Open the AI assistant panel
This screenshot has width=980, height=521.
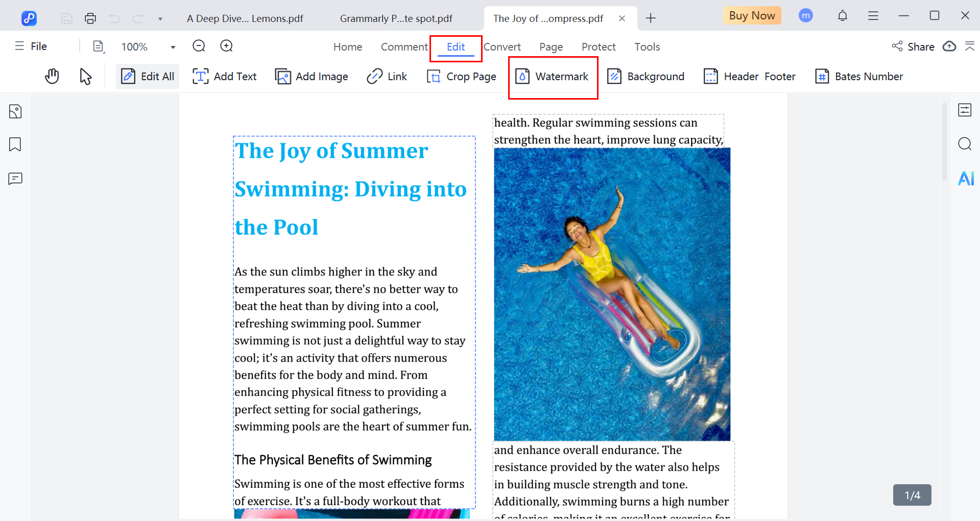tap(965, 178)
